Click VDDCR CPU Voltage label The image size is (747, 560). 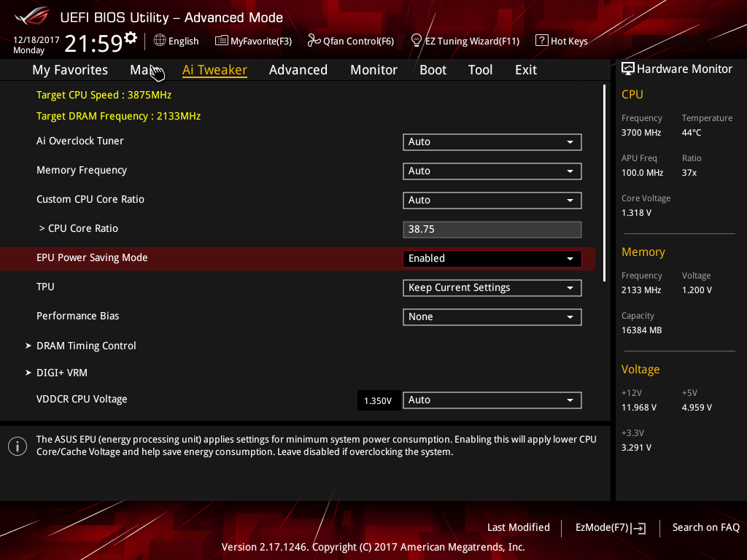82,399
